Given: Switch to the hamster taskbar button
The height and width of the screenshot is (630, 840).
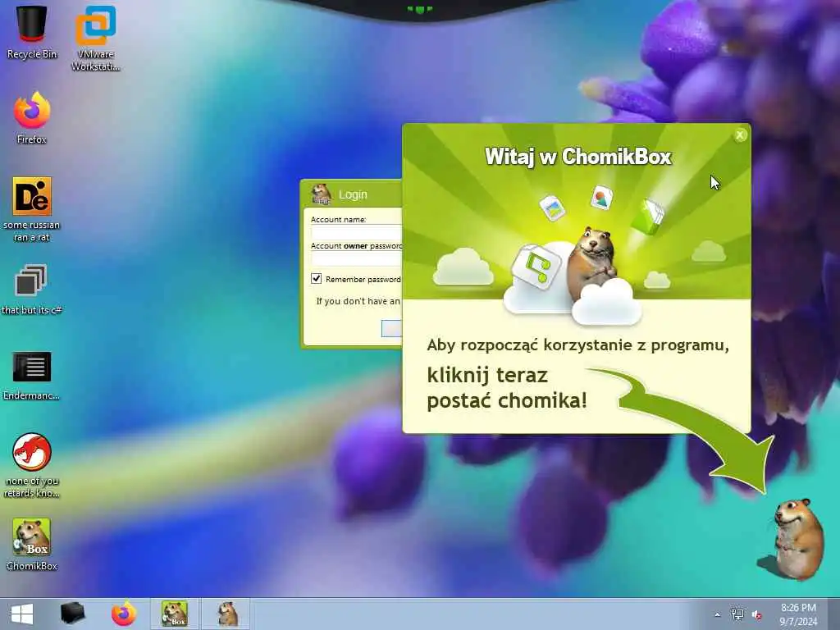Looking at the screenshot, I should coord(227,614).
